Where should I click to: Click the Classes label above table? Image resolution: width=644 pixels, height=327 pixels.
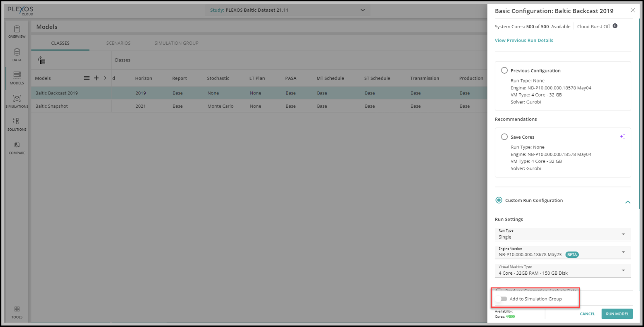click(x=122, y=60)
